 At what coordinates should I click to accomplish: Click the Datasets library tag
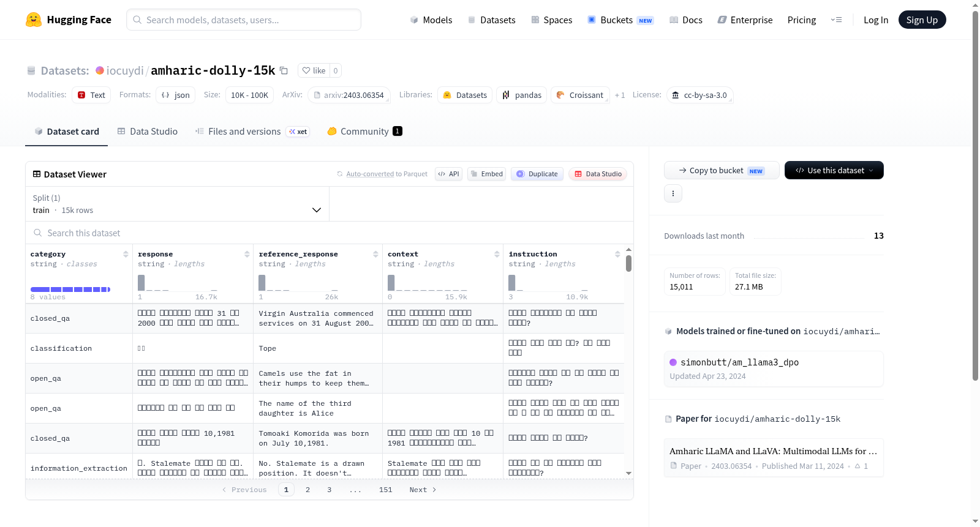pyautogui.click(x=465, y=95)
